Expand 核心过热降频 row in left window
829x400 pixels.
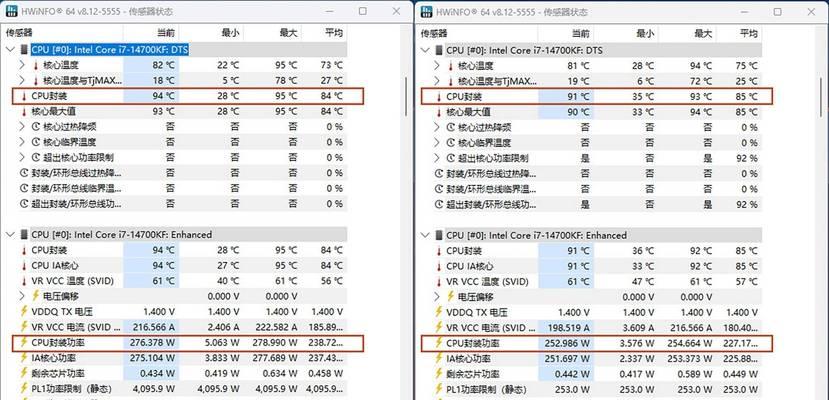tap(22, 127)
